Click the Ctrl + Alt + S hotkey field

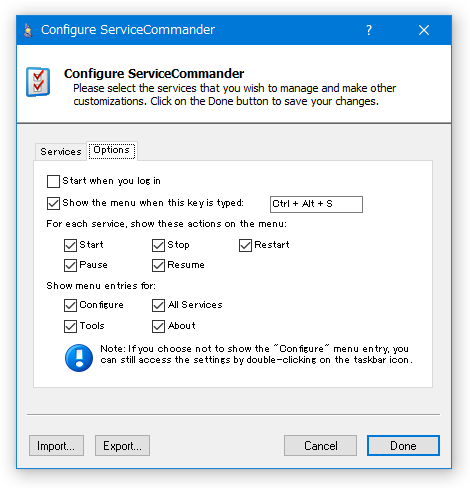(316, 204)
